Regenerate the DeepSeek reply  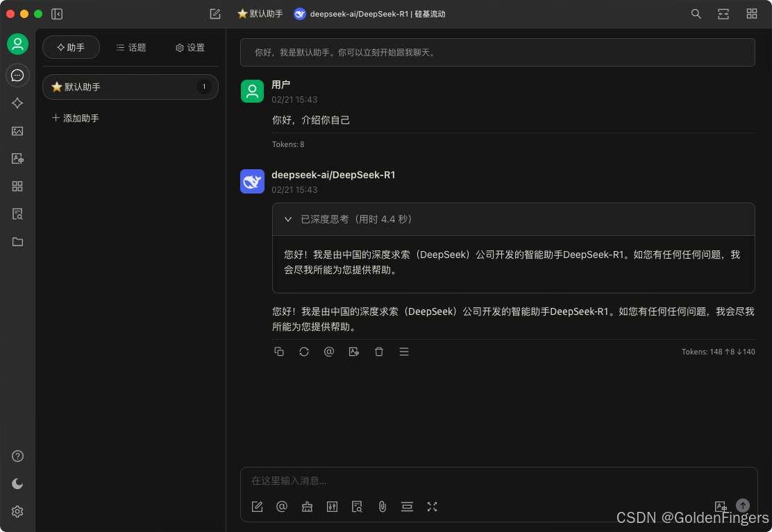304,352
